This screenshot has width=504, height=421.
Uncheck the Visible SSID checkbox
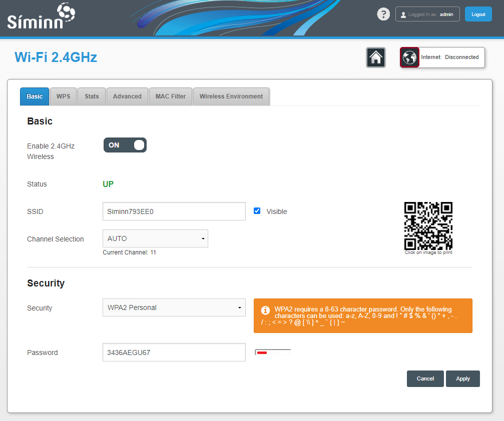257,211
